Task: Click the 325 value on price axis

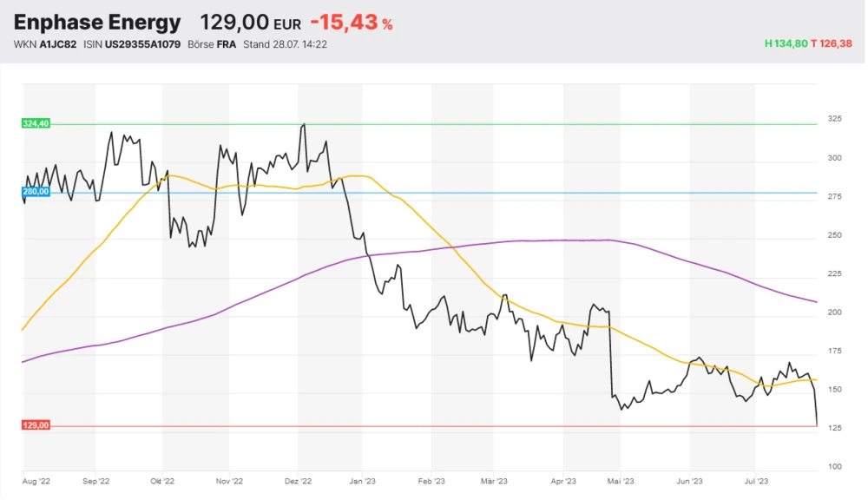Action: tap(834, 118)
